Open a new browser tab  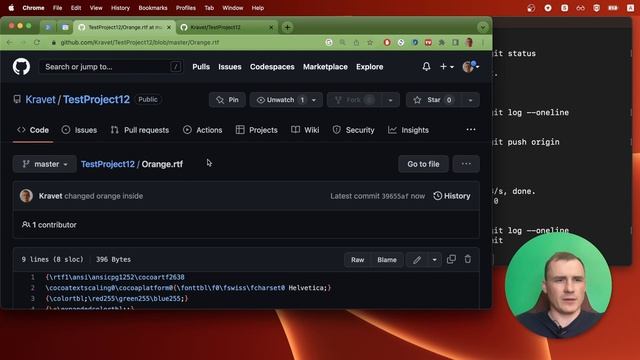click(x=287, y=27)
